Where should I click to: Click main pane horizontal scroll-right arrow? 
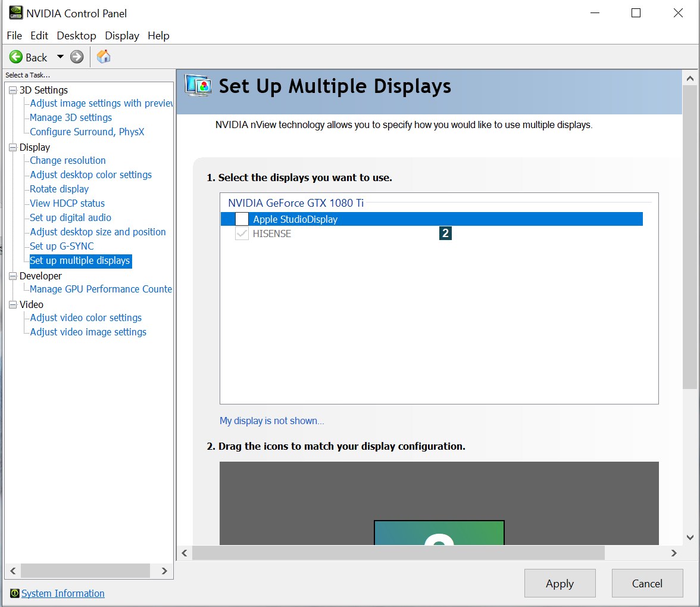pos(674,553)
